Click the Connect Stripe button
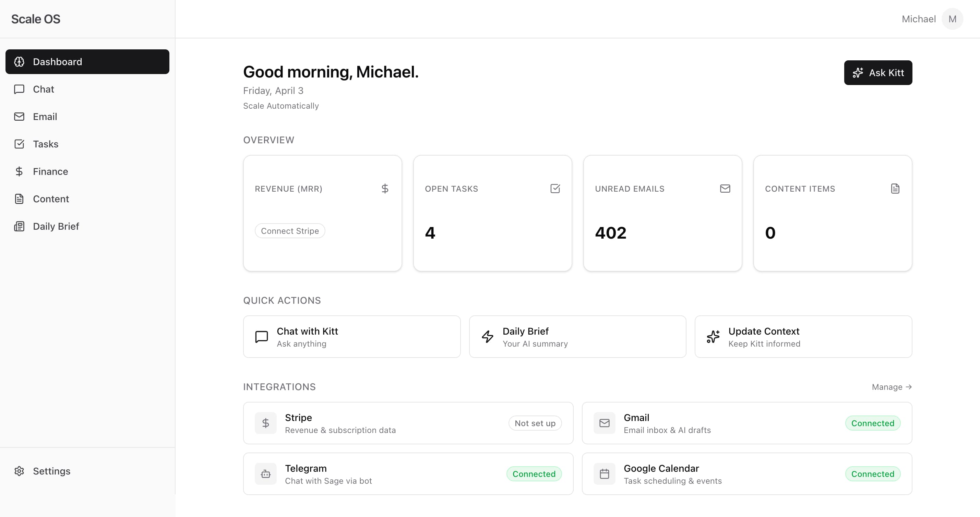 pos(289,230)
